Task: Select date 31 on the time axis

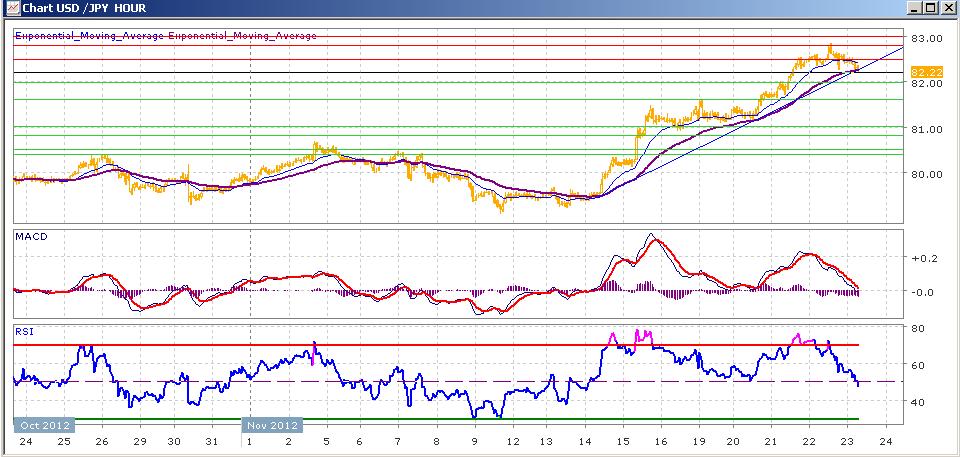Action: pos(211,441)
